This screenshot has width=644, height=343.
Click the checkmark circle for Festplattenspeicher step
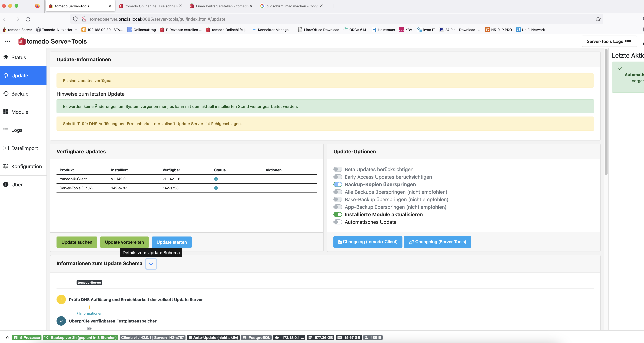click(x=61, y=321)
